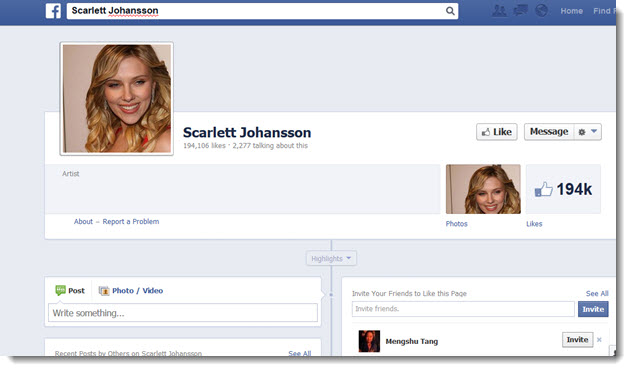Screen dimensions: 631x371
Task: Click the Artist category label
Action: tap(70, 174)
